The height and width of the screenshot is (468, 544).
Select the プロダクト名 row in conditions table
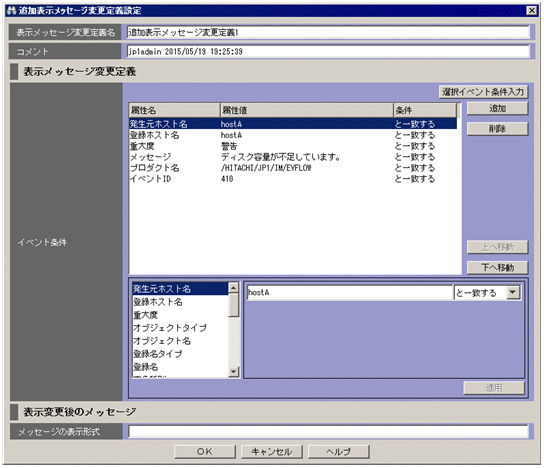pyautogui.click(x=293, y=168)
